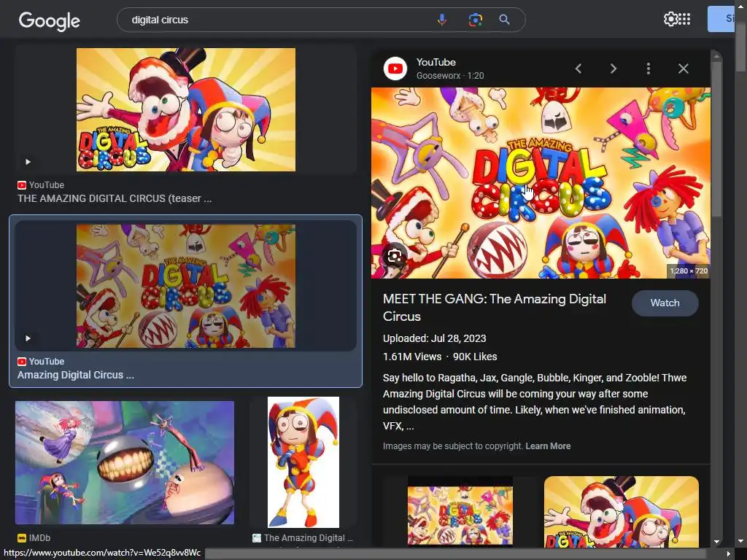
Task: Click preview panel scrollbar down arrow
Action: (716, 542)
